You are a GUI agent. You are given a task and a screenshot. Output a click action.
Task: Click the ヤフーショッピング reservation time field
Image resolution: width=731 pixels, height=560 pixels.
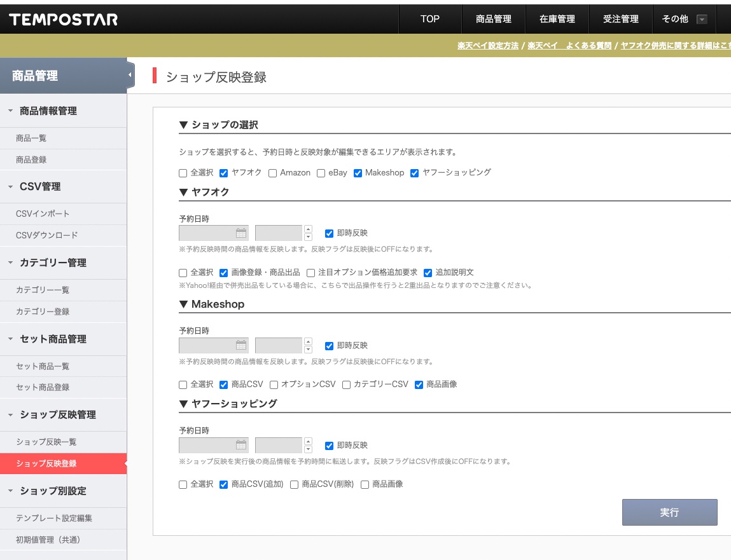point(278,446)
